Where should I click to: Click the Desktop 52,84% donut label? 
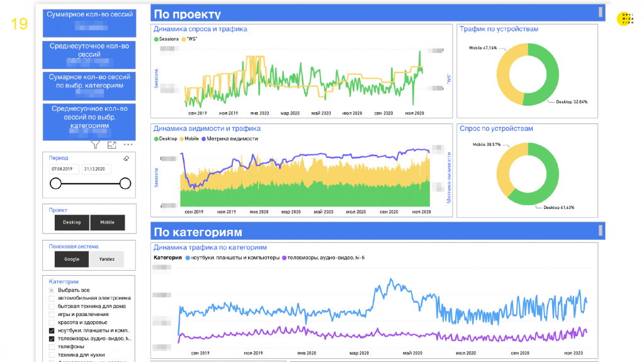click(x=572, y=102)
